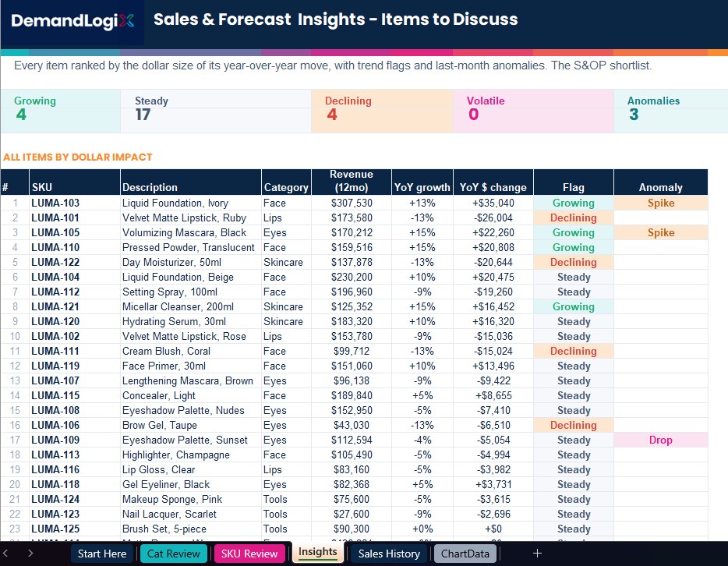The width and height of the screenshot is (728, 566).
Task: Select Tools category for LUMA-124
Action: [x=286, y=499]
